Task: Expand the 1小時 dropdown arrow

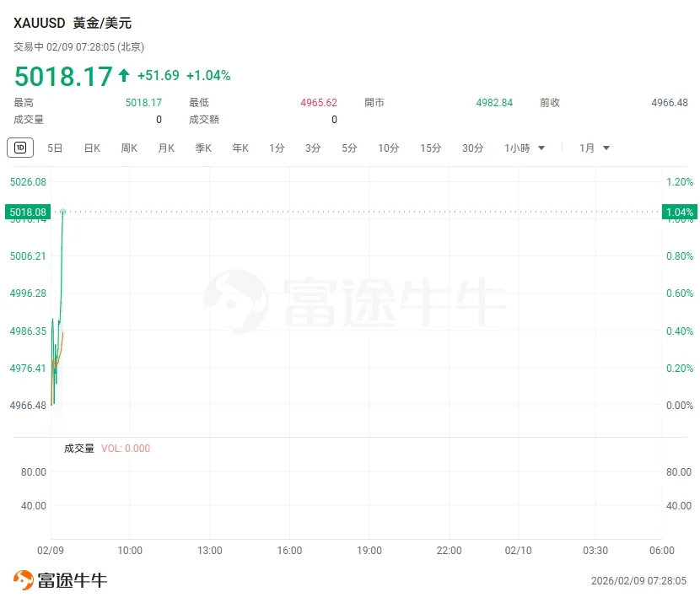Action: pos(541,148)
